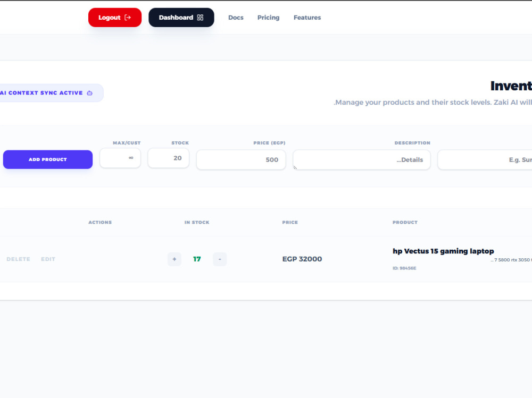Focus the Stock input showing 20

tap(169, 158)
